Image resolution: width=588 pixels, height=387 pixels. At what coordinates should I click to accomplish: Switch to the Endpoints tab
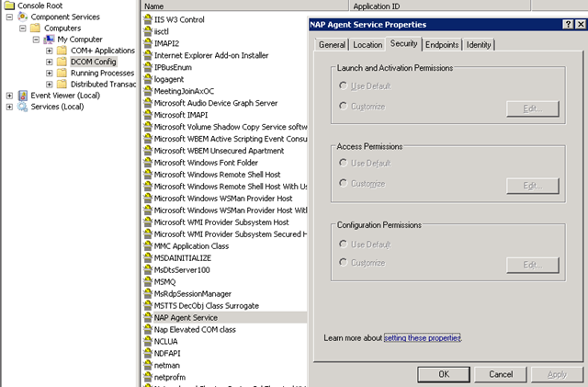442,44
